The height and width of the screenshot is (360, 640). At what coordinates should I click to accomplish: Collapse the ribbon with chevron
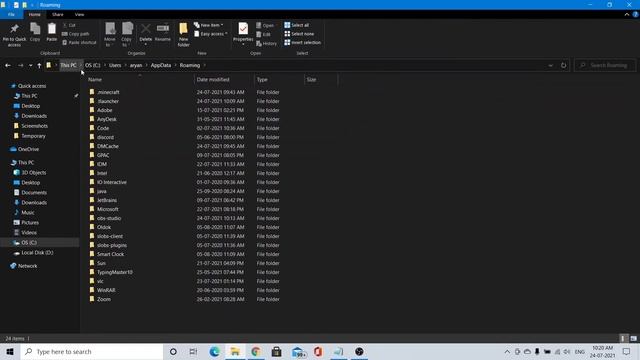627,14
